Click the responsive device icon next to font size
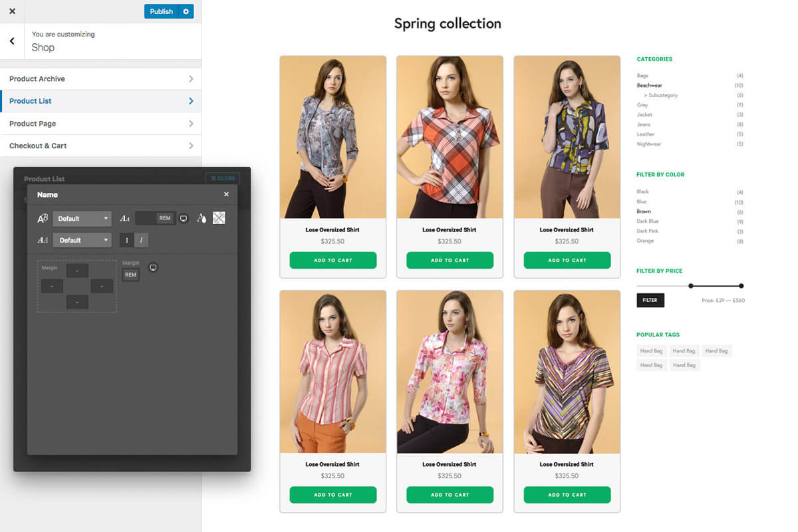The height and width of the screenshot is (532, 798). coord(184,218)
